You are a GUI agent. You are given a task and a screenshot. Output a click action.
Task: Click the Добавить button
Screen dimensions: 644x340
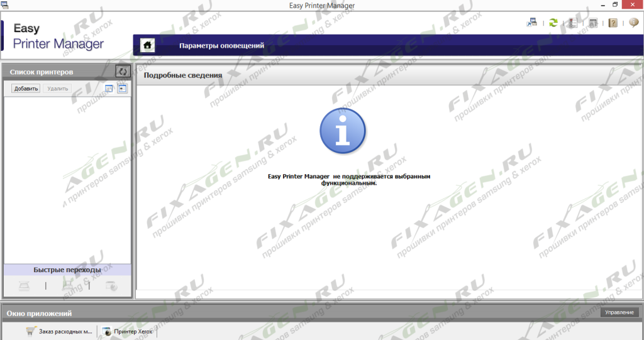[26, 88]
